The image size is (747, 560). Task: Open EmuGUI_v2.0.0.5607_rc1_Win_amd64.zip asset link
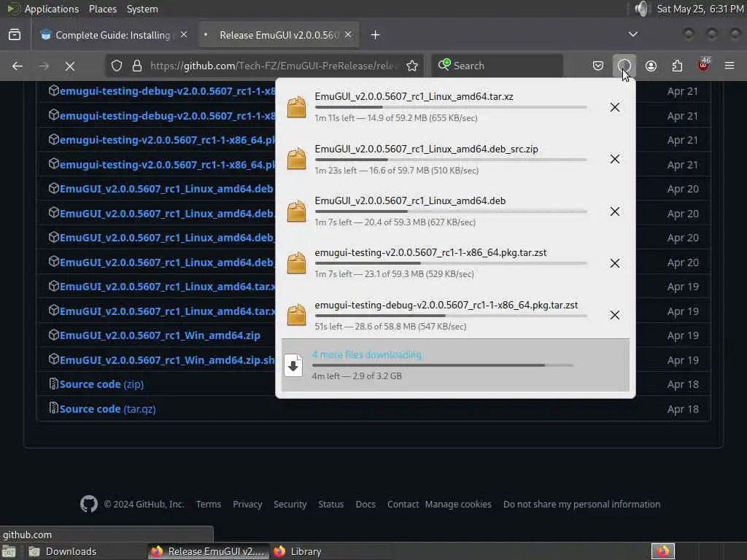pos(160,335)
